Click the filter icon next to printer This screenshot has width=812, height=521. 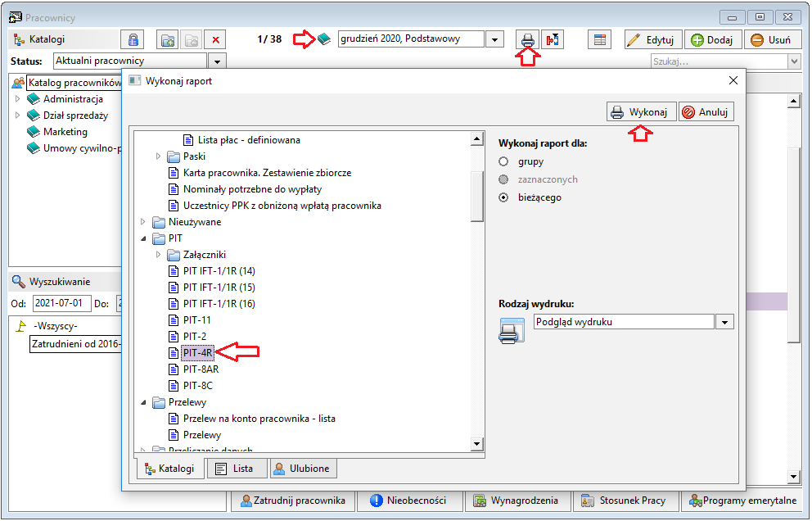coord(554,40)
